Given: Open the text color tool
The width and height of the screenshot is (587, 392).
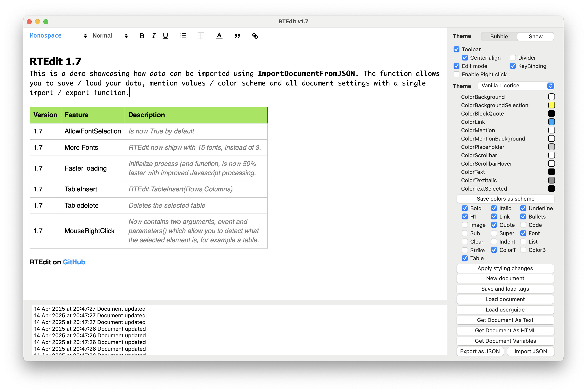Looking at the screenshot, I should tap(219, 36).
